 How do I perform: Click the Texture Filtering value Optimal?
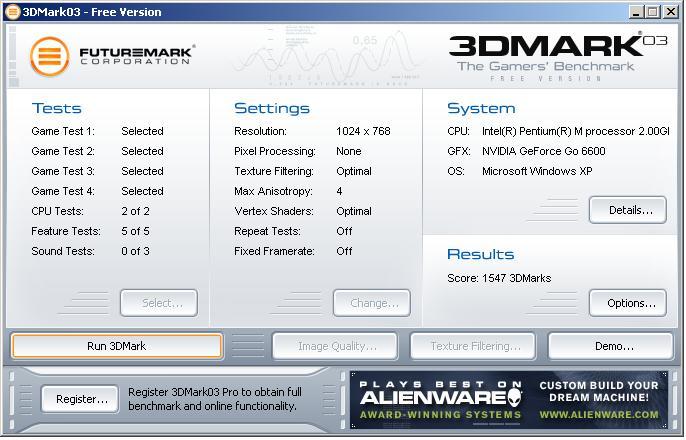(354, 172)
